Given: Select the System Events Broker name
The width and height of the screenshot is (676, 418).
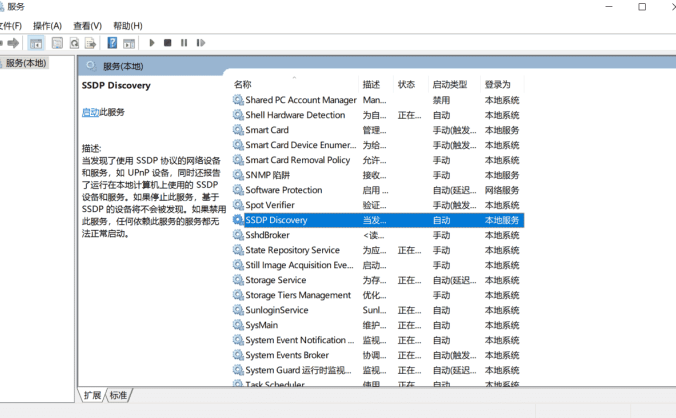Looking at the screenshot, I should pyautogui.click(x=287, y=355).
